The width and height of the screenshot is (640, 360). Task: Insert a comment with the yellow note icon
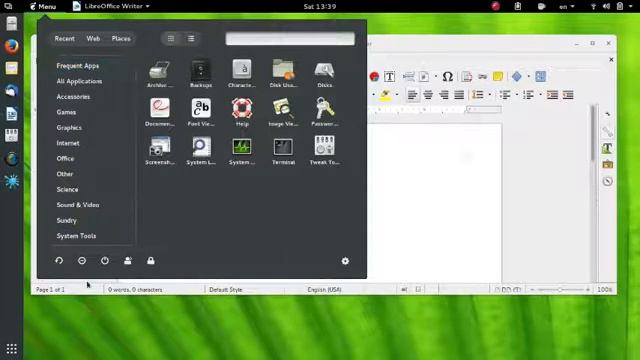coord(498,76)
